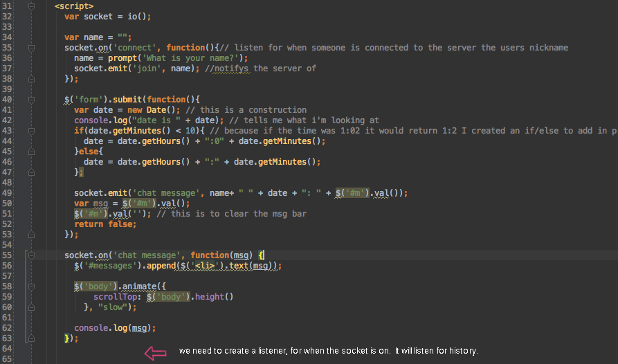Click the msg variable declaration on line 50

[100, 203]
